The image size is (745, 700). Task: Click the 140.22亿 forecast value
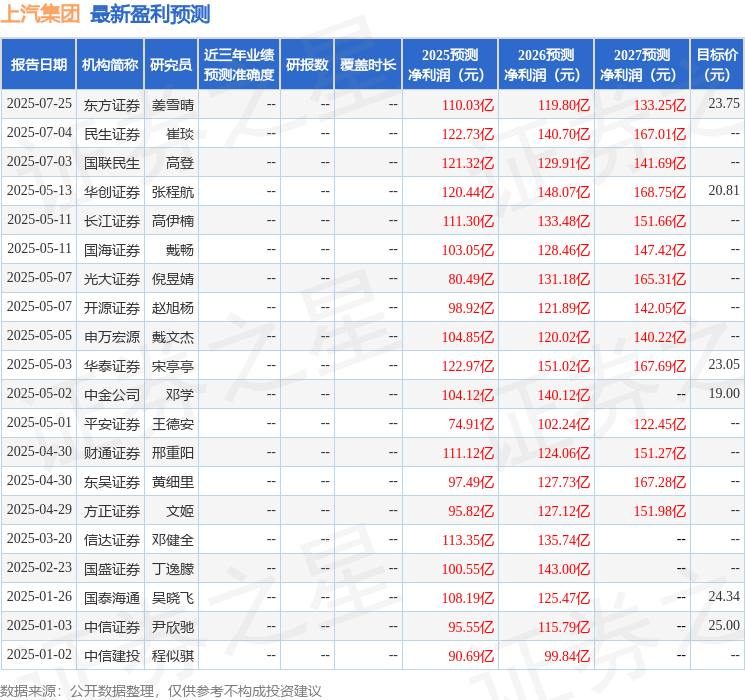(660, 337)
